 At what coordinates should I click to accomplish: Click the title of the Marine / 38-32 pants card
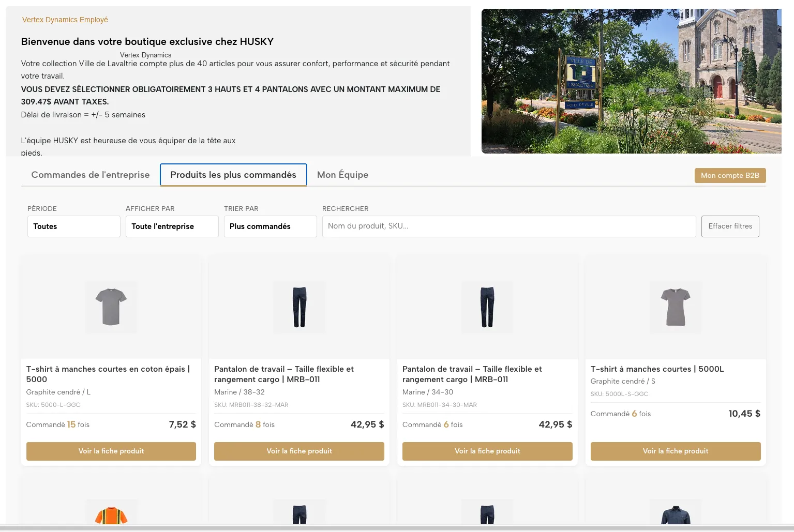click(284, 374)
